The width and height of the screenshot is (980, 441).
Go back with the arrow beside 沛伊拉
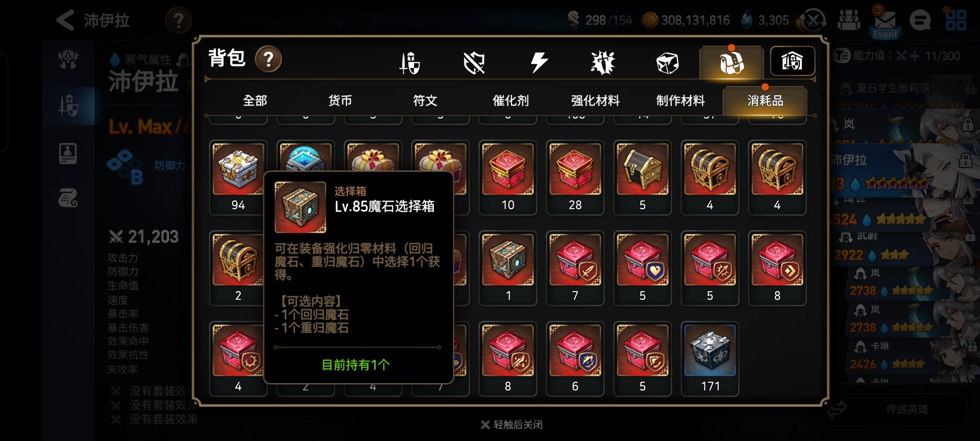coord(65,20)
